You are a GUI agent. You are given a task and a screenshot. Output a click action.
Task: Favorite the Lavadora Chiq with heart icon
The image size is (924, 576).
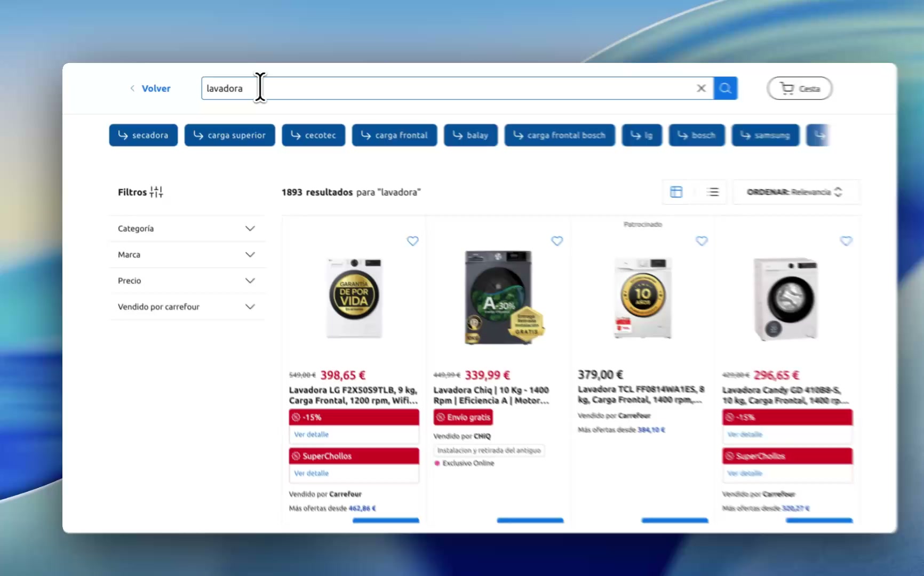[x=557, y=241]
